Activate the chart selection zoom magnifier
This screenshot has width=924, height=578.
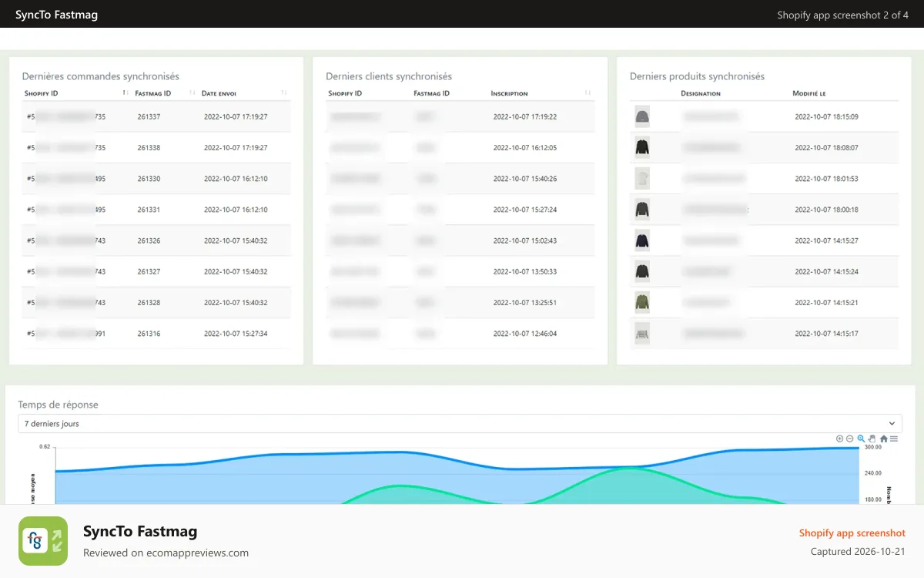(x=862, y=439)
